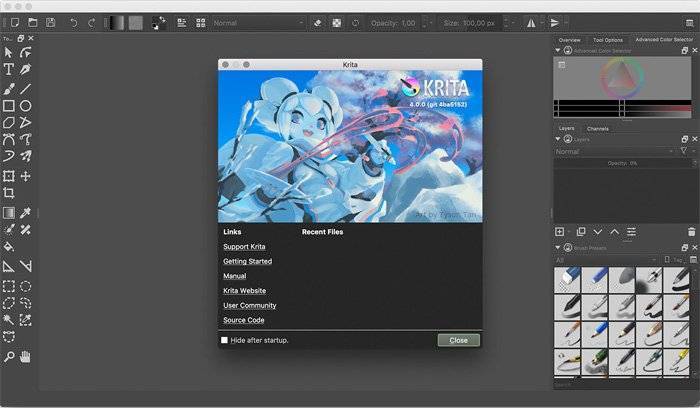Open the Manual link
This screenshot has height=408, width=700.
(x=234, y=276)
